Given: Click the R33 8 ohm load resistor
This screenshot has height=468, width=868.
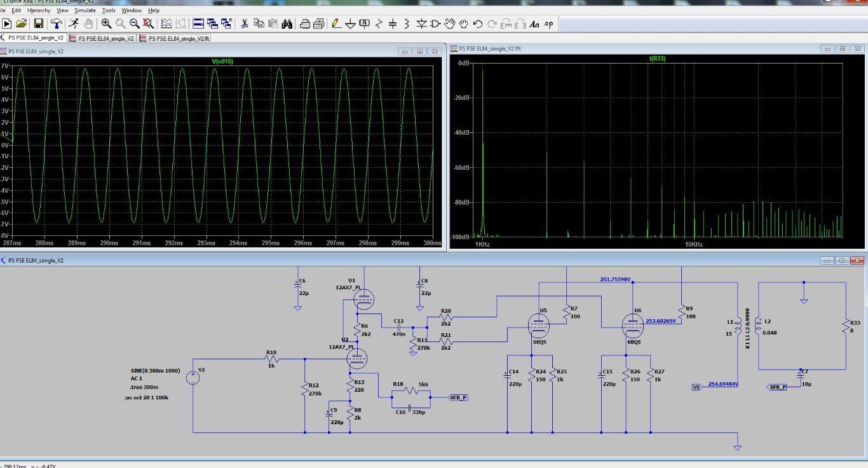Looking at the screenshot, I should 846,327.
